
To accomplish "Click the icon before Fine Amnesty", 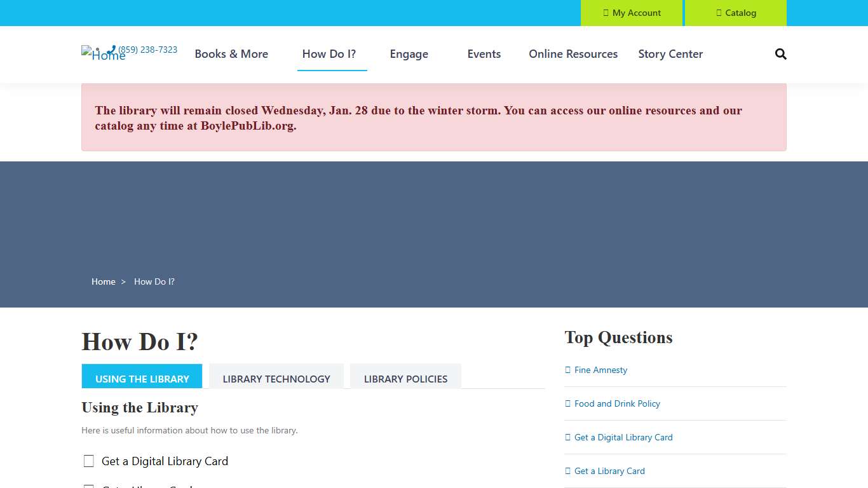I will tap(568, 370).
